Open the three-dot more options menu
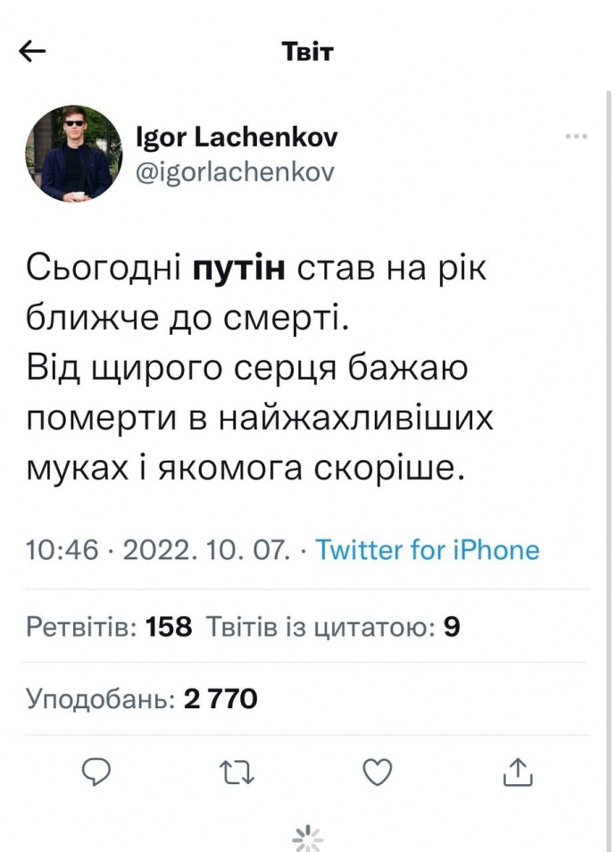 (x=577, y=137)
